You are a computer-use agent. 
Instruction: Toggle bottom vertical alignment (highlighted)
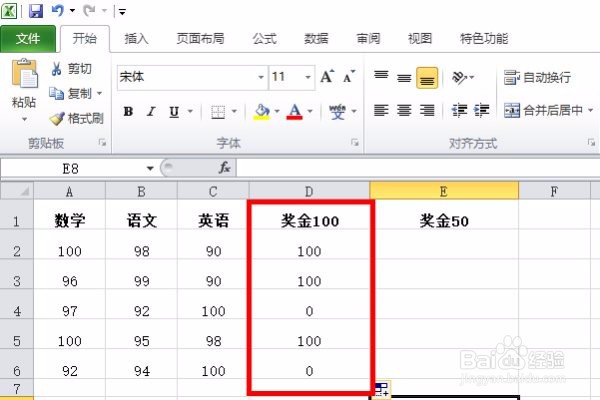tap(427, 78)
